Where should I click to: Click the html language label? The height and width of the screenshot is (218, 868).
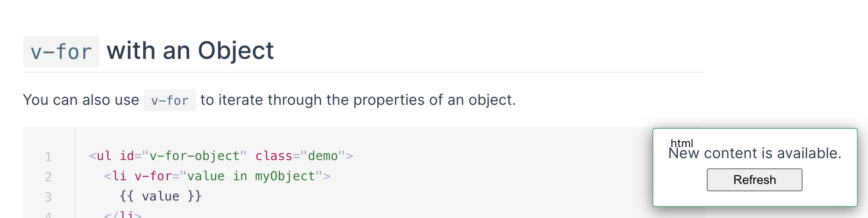tap(682, 143)
